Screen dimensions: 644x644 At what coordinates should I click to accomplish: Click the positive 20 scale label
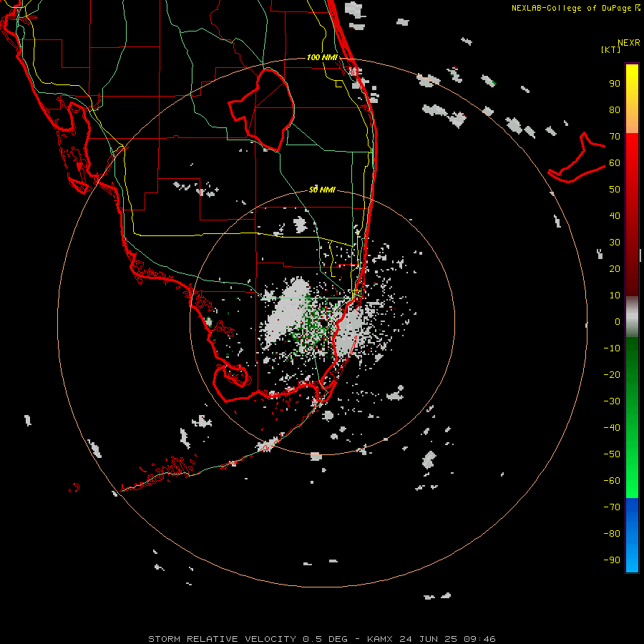[615, 269]
